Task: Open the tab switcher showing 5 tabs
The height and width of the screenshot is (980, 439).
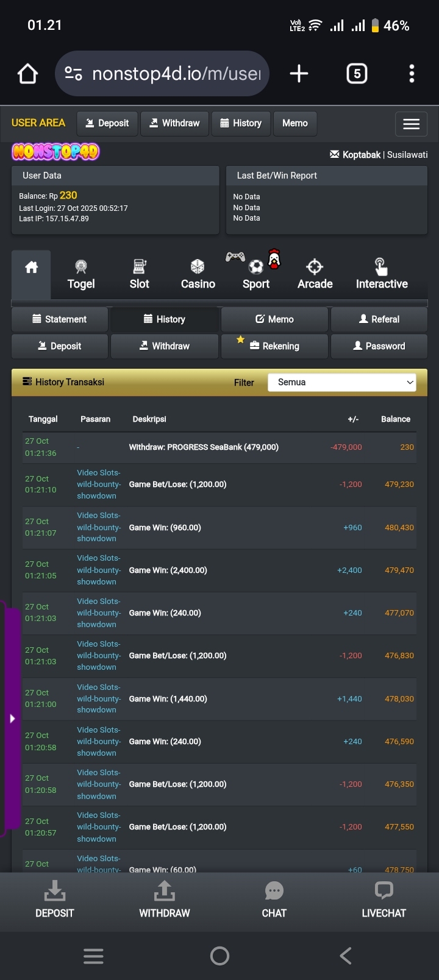Action: pos(357,74)
